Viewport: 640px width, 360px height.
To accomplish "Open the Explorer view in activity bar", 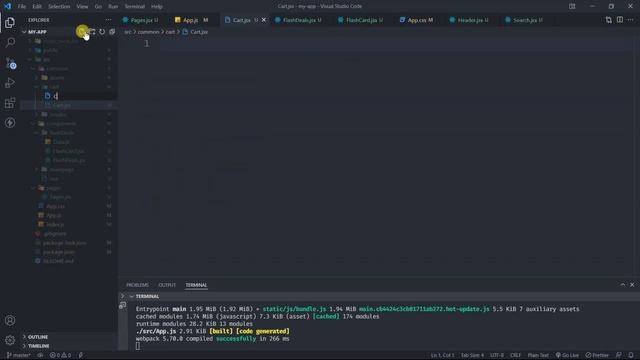I will 10,22.
